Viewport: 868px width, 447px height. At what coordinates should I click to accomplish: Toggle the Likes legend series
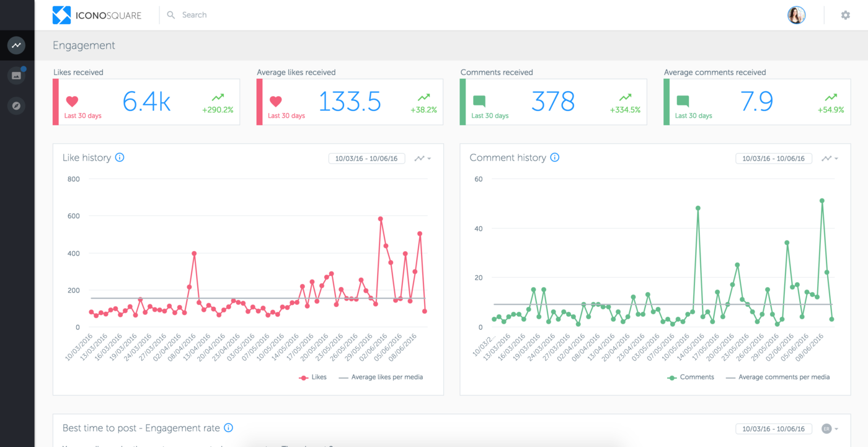click(x=312, y=377)
